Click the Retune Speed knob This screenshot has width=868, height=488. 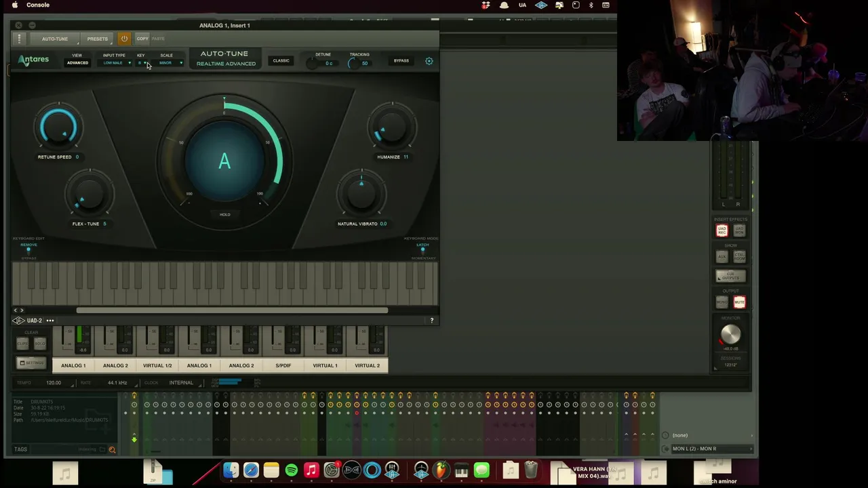(x=59, y=127)
